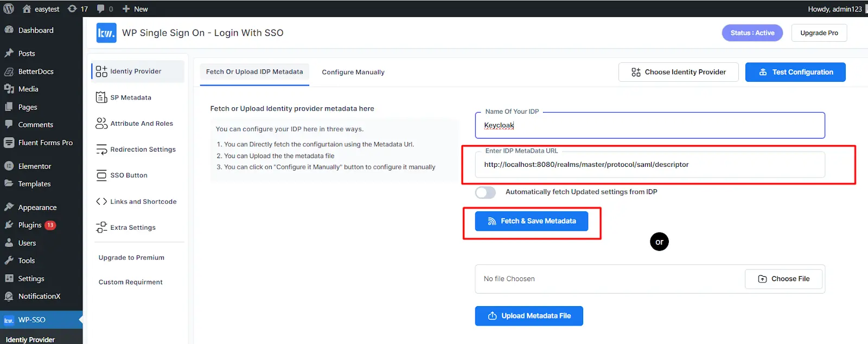Click the Choose File button
Image resolution: width=868 pixels, height=344 pixels.
click(x=783, y=279)
